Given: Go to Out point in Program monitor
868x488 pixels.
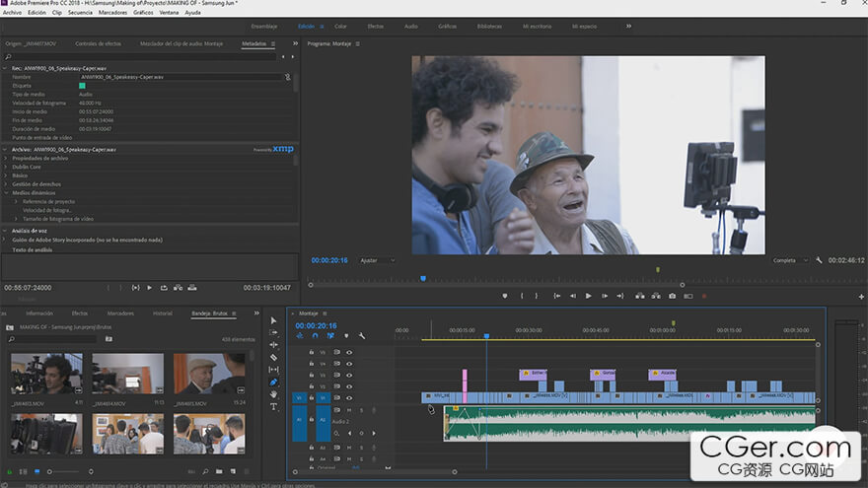Looking at the screenshot, I should (620, 296).
